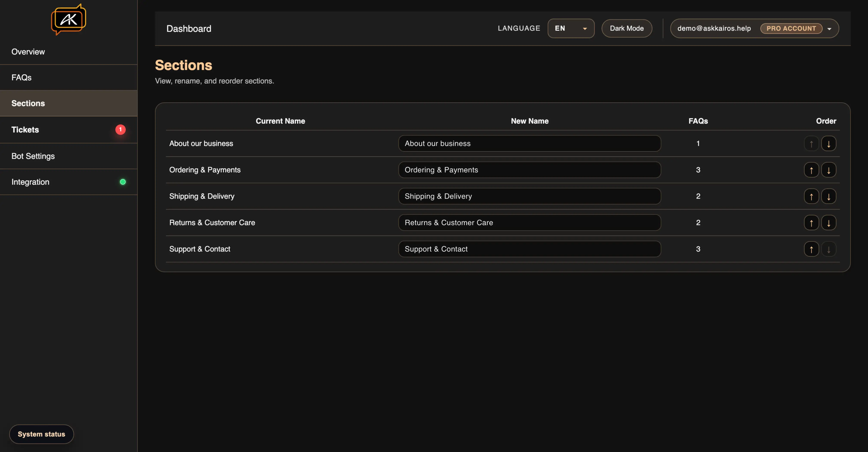Move Ordering & Payments section down
Viewport: 868px width, 452px height.
[x=828, y=170]
